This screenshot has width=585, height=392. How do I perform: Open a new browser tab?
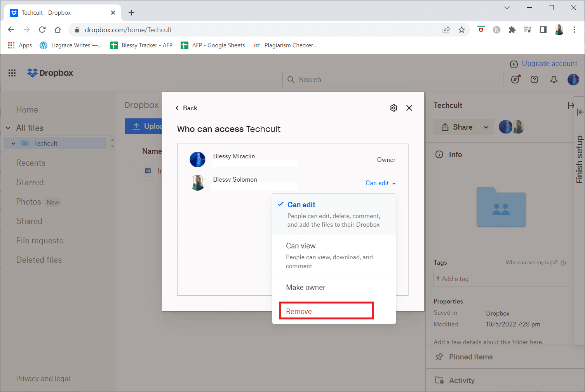pyautogui.click(x=132, y=13)
